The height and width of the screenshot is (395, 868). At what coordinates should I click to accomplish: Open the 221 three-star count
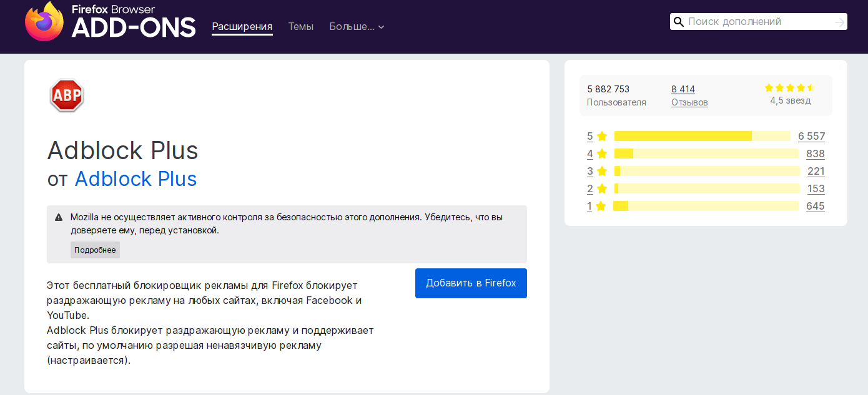pos(816,171)
